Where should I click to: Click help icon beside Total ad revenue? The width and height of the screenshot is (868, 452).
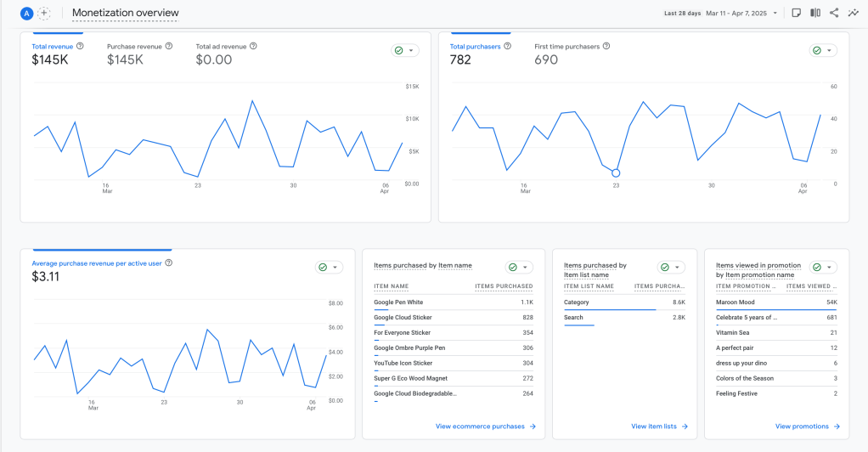(x=253, y=46)
